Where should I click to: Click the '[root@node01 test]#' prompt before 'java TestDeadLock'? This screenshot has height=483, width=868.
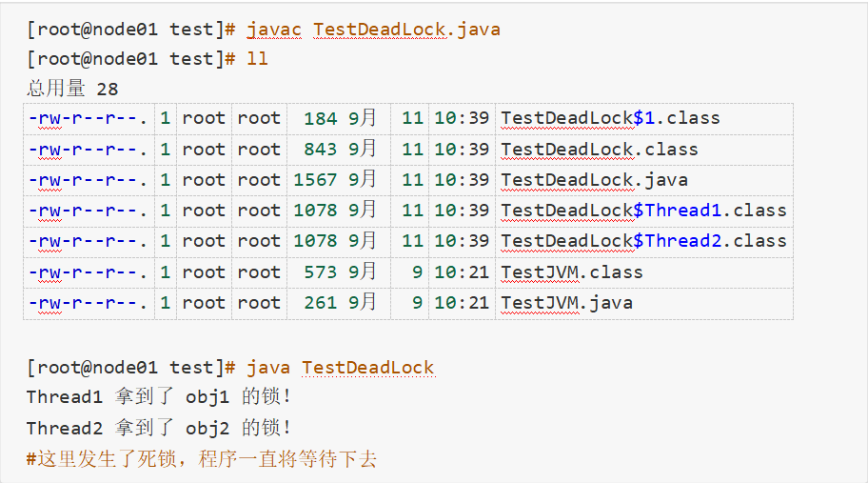click(x=131, y=367)
